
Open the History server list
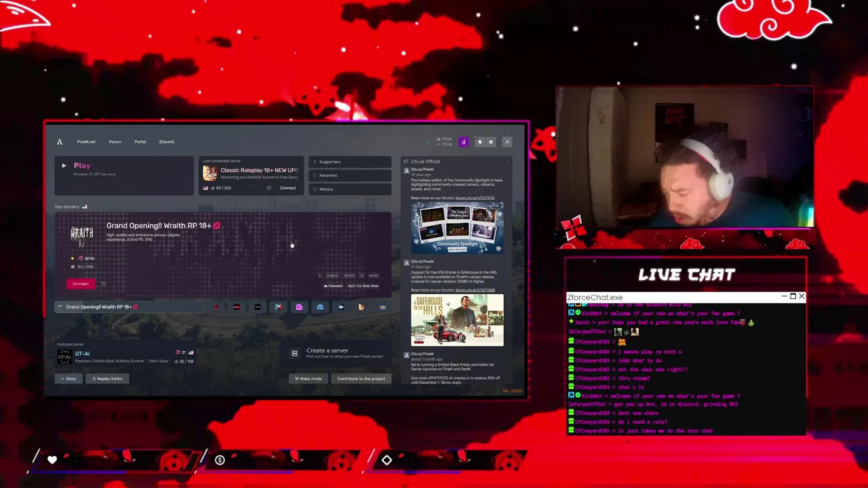pos(350,189)
